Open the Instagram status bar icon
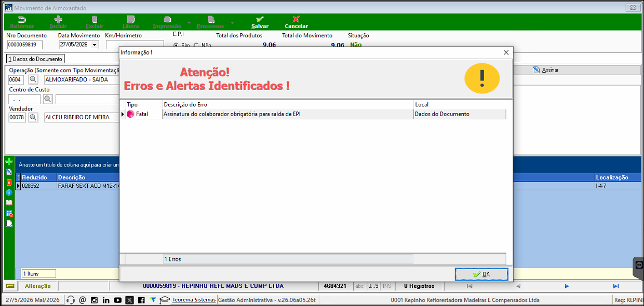 94,300
